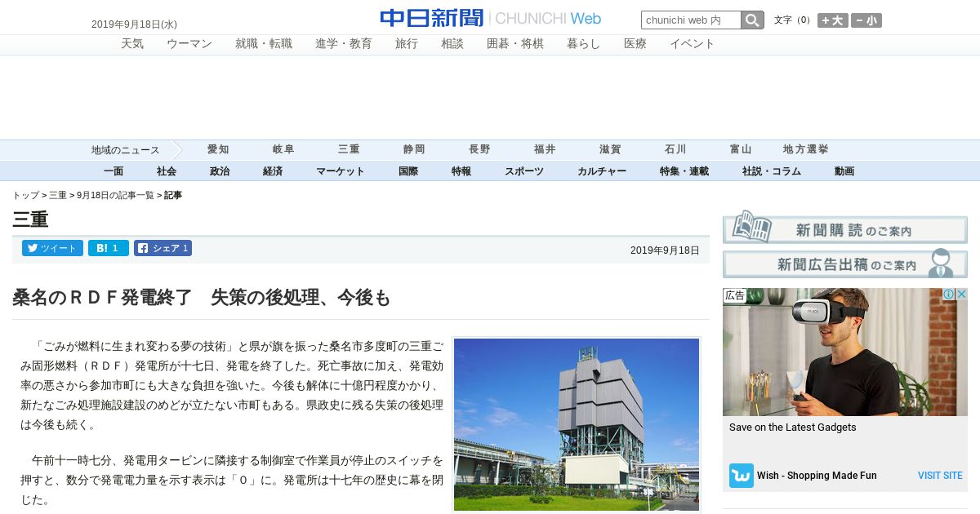Go to 経済 category
The height and width of the screenshot is (514, 980).
[273, 171]
